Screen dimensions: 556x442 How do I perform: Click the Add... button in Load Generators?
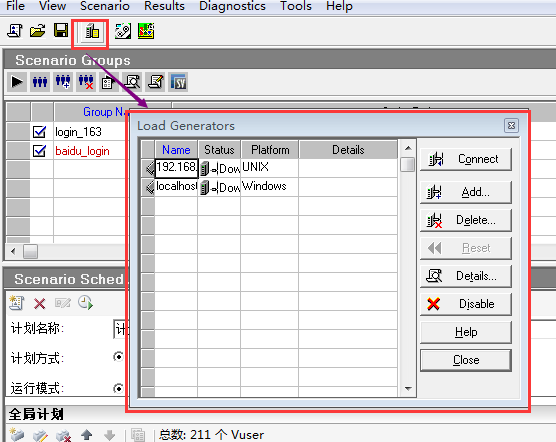click(x=466, y=192)
